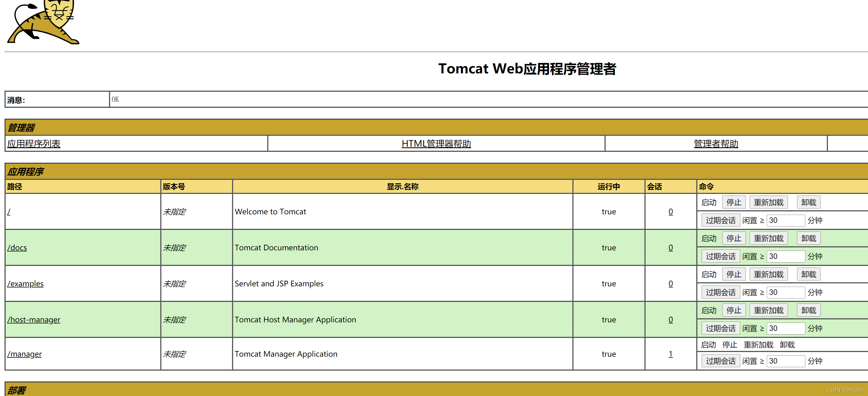Edit idle minutes field for /manager
Screen dimensions: 868x396
(786, 361)
